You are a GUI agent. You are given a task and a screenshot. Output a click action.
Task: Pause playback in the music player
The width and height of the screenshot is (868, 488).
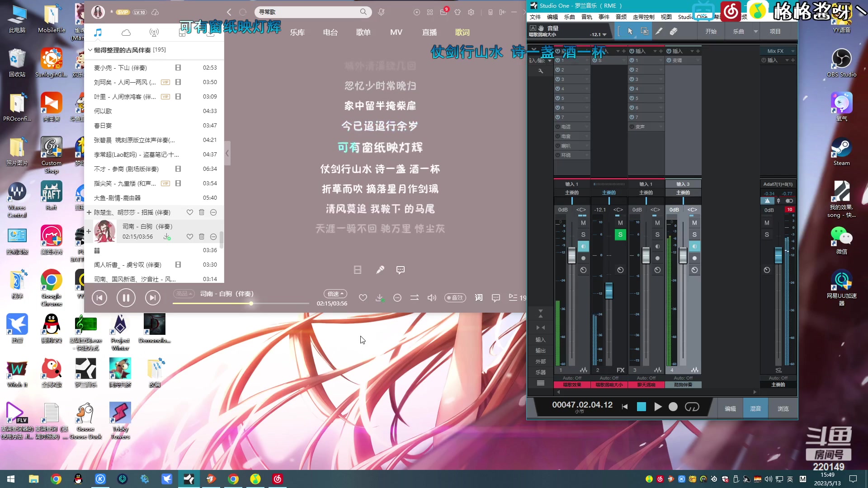coord(126,298)
